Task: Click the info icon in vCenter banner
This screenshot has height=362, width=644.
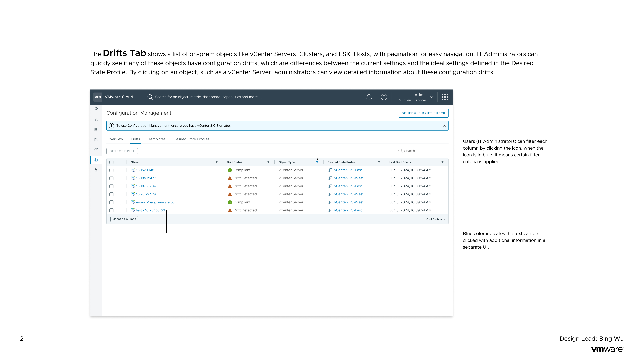Action: (111, 126)
